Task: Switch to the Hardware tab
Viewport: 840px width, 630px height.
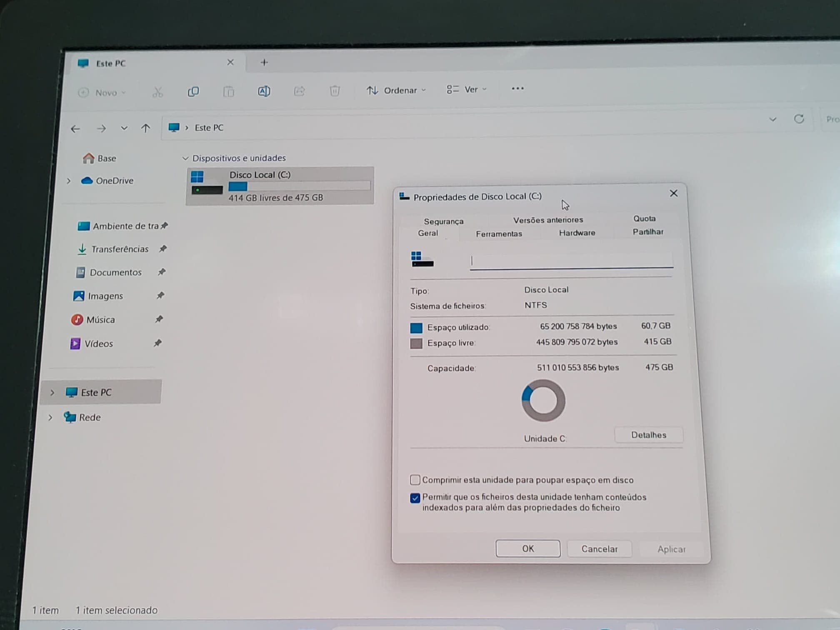Action: click(x=577, y=233)
